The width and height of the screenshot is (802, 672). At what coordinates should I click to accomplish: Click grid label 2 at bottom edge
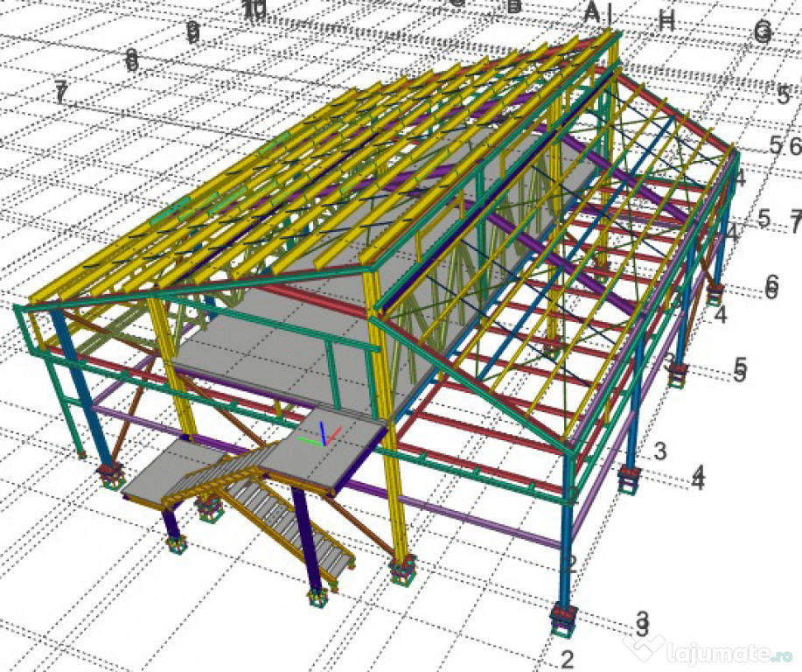(567, 660)
